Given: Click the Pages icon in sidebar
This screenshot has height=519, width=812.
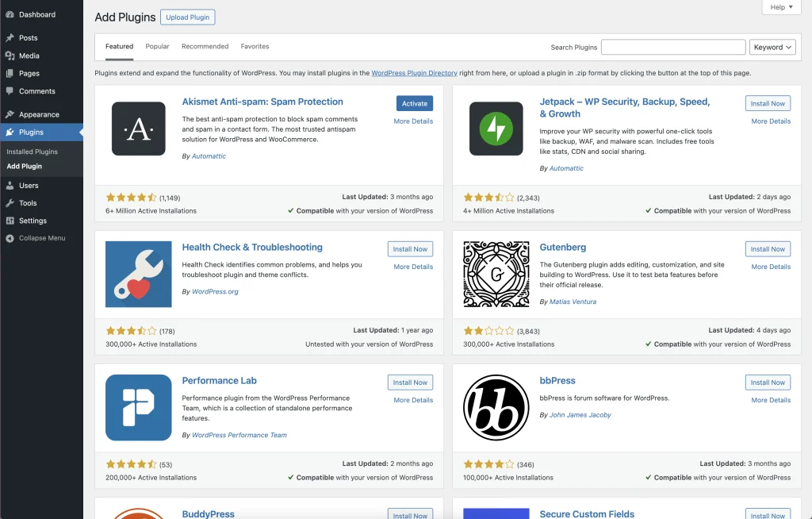Looking at the screenshot, I should pyautogui.click(x=10, y=73).
